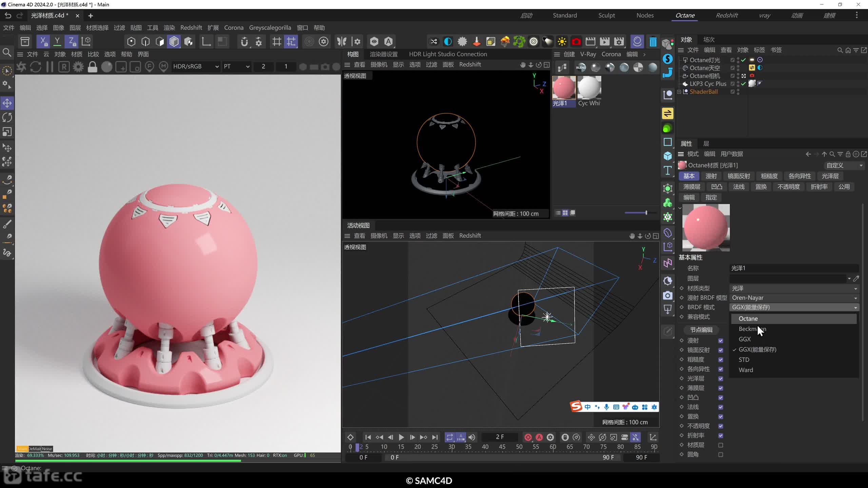Click the BLEND material icon in material manager
This screenshot has width=868, height=488.
[x=581, y=67]
